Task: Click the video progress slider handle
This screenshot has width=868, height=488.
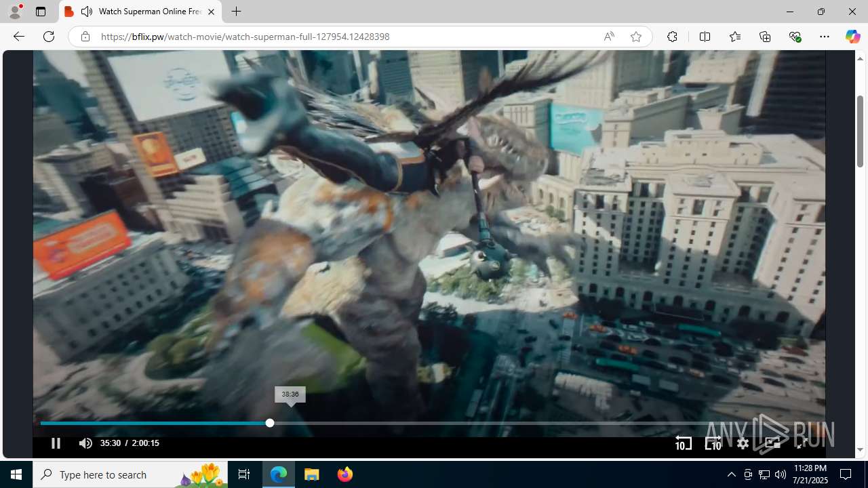Action: (270, 423)
